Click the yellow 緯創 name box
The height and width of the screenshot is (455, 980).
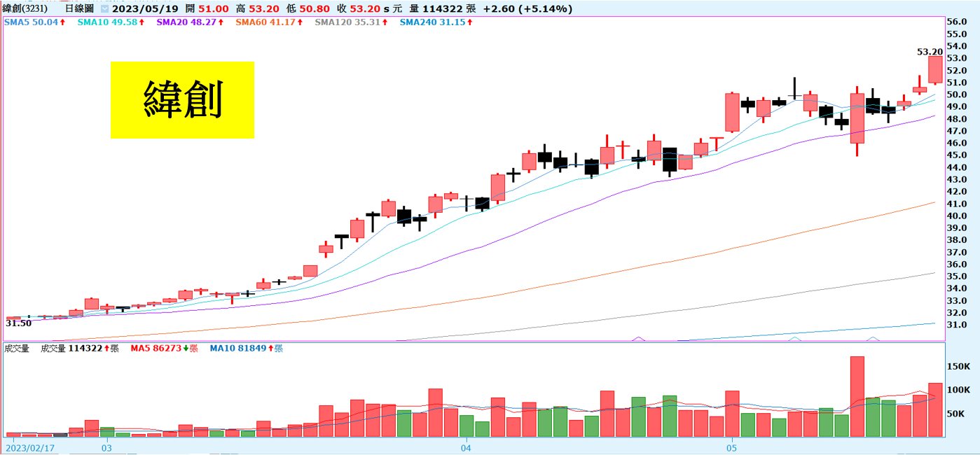tap(182, 99)
